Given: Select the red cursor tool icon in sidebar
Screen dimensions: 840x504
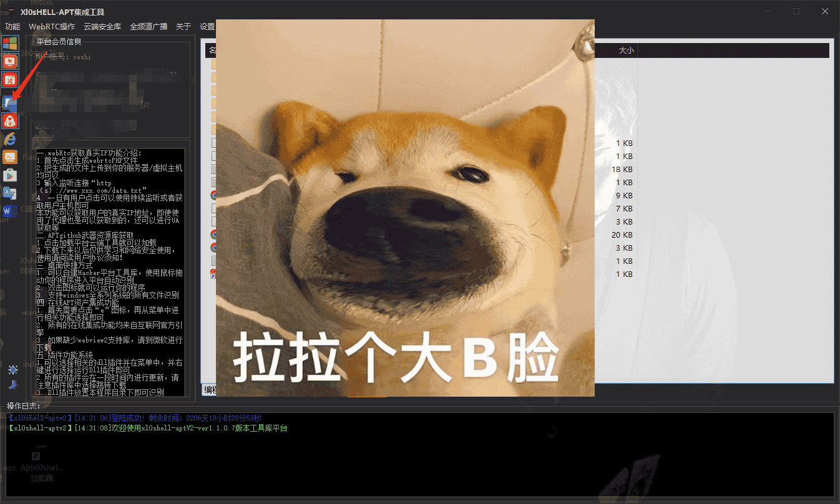Looking at the screenshot, I should click(x=10, y=61).
